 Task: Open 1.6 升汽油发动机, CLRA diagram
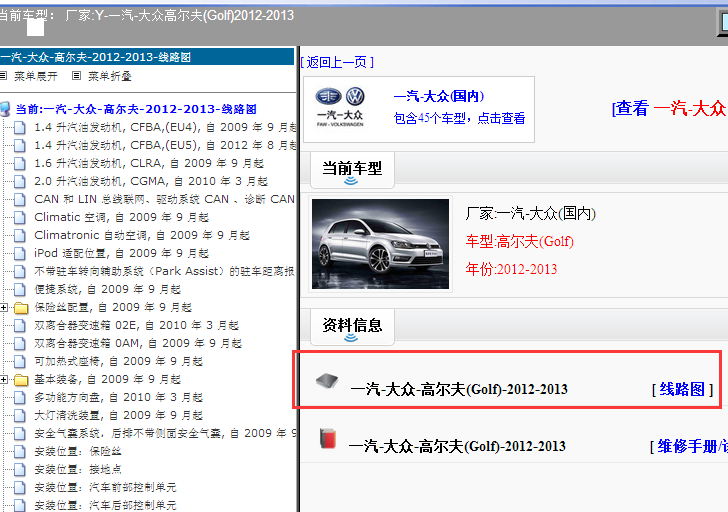tap(149, 163)
